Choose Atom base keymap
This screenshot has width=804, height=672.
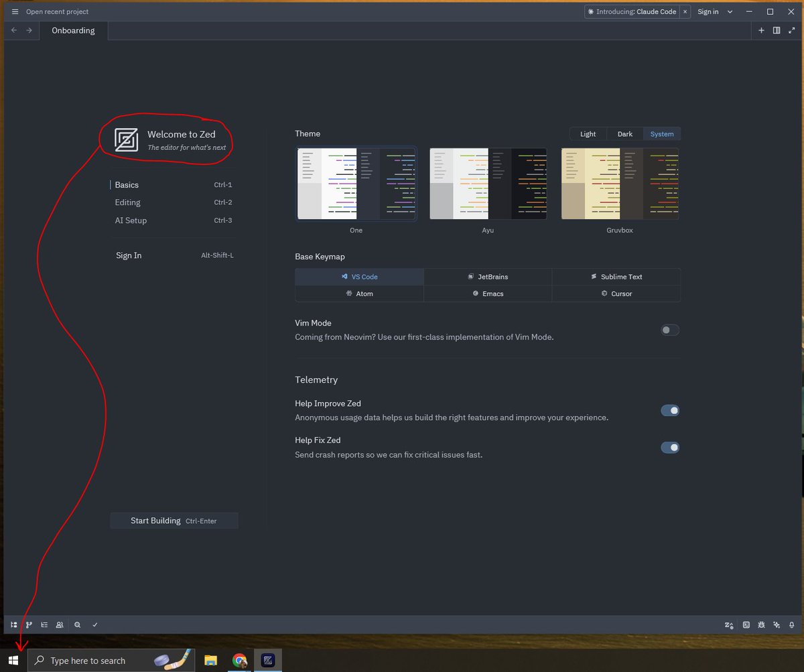(360, 293)
